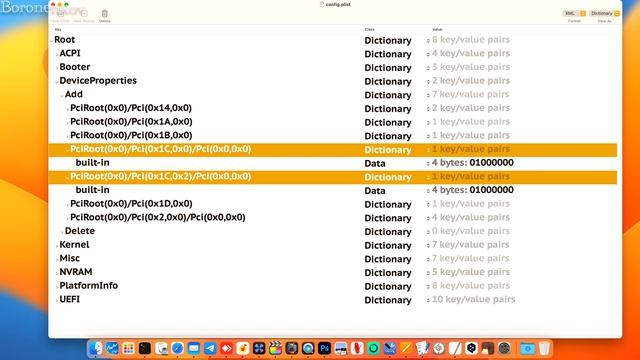Click the Delete trash toolbar icon
The image size is (640, 360).
[104, 13]
